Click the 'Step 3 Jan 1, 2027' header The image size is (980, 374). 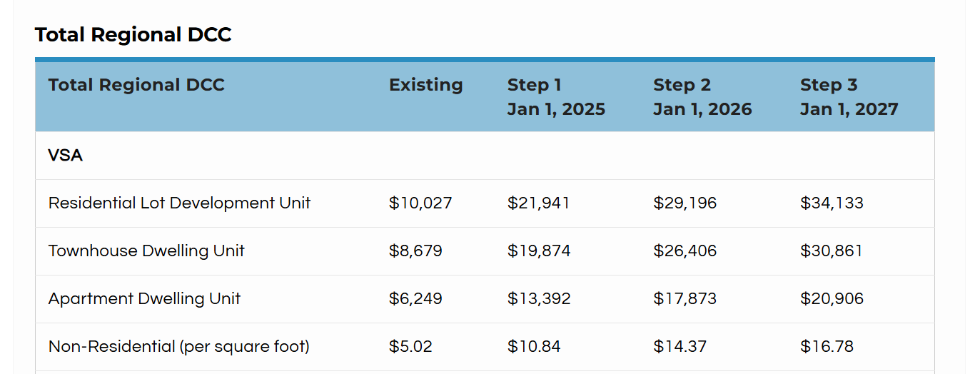point(849,97)
